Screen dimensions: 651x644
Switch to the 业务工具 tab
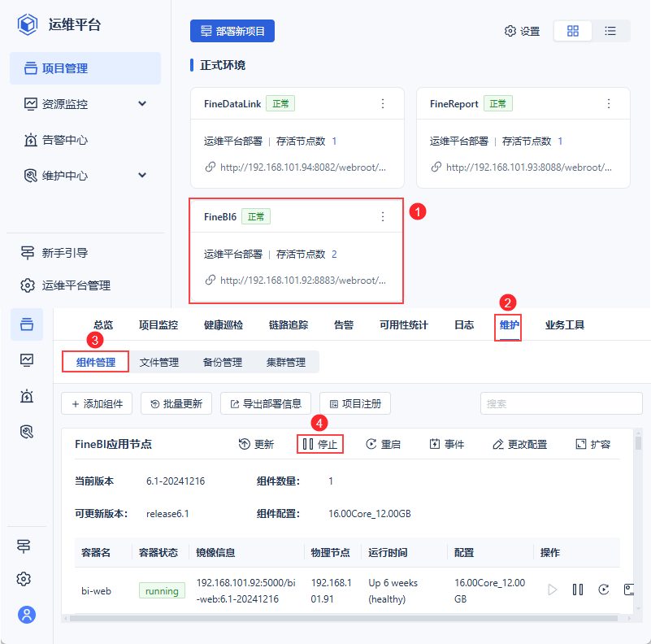click(565, 325)
